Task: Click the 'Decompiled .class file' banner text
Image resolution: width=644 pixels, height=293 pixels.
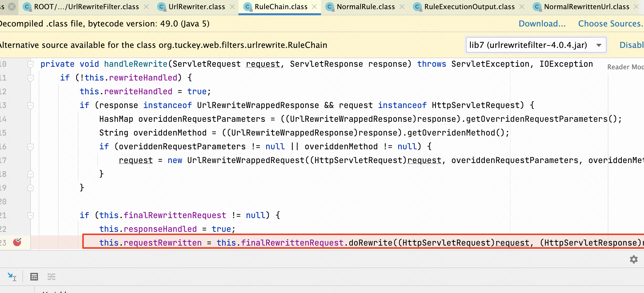Action: coord(105,24)
